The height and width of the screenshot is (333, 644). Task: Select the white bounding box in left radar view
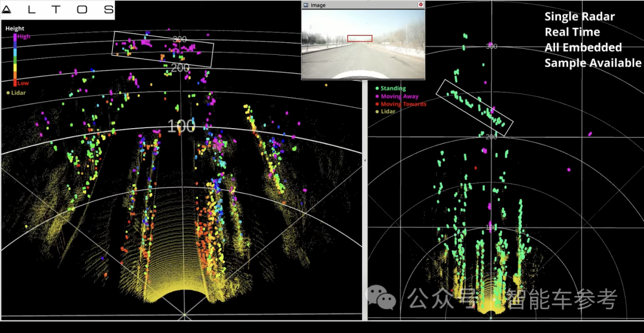pos(163,49)
